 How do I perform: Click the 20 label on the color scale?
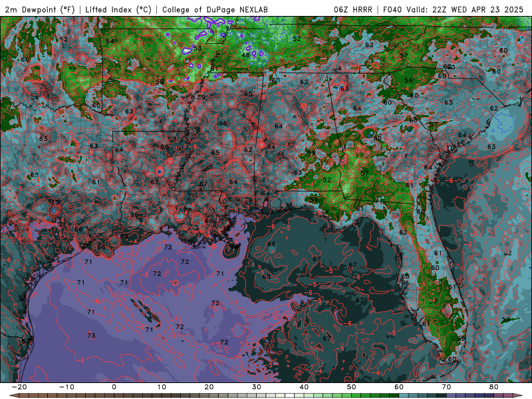(x=209, y=387)
